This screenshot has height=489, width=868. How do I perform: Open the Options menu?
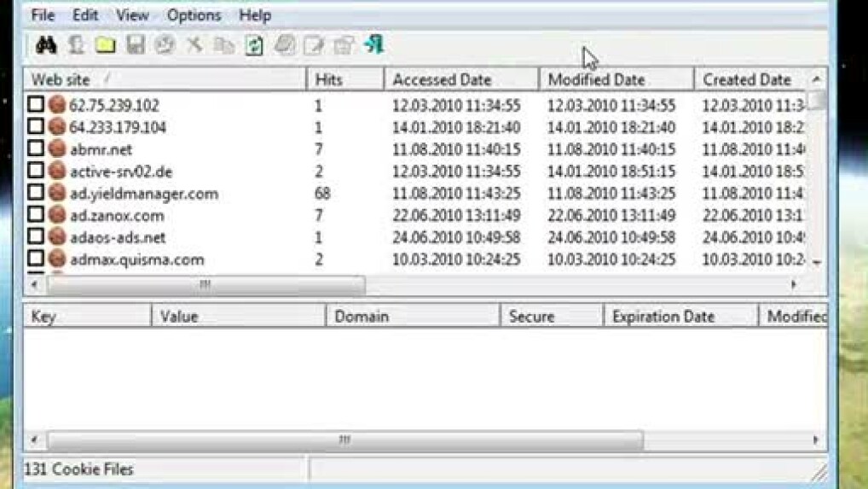[192, 15]
